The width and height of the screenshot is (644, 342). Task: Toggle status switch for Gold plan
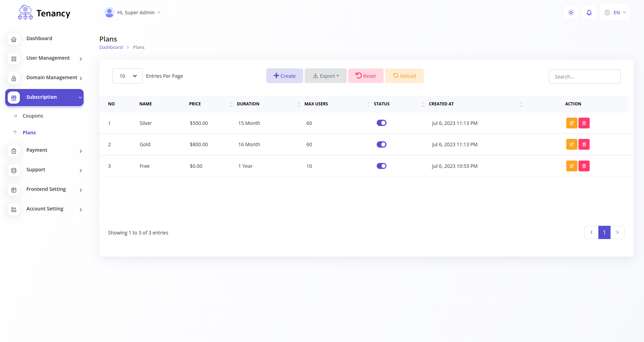tap(382, 144)
